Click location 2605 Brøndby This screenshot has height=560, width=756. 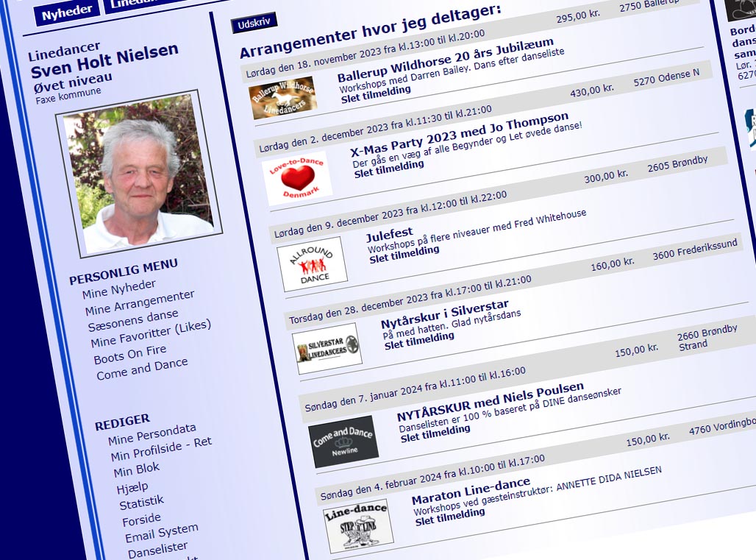[x=677, y=163]
